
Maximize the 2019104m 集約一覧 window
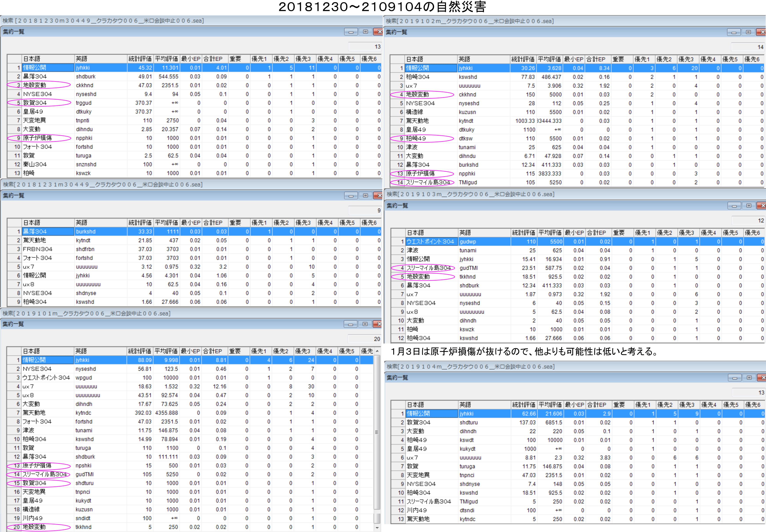point(749,378)
